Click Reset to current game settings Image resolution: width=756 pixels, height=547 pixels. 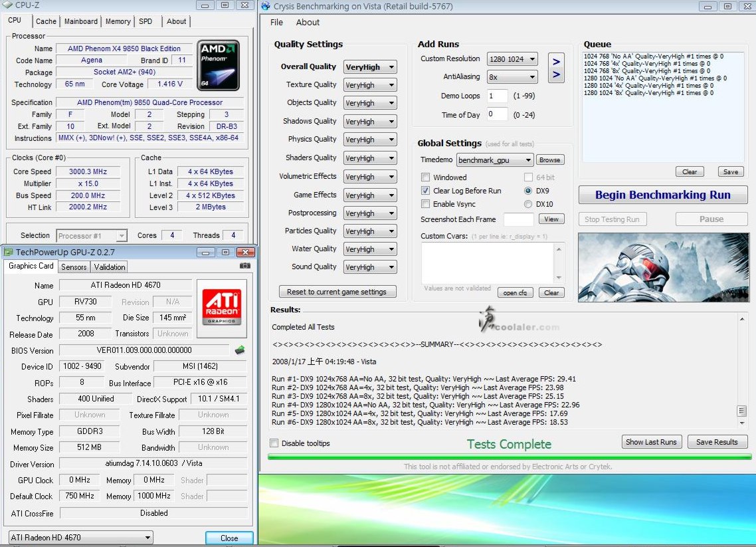(x=337, y=292)
